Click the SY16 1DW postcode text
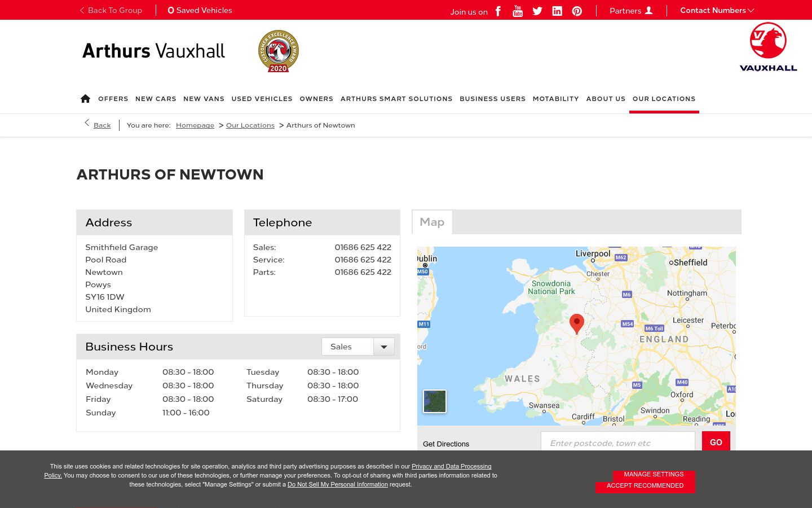The width and height of the screenshot is (812, 508). click(105, 297)
